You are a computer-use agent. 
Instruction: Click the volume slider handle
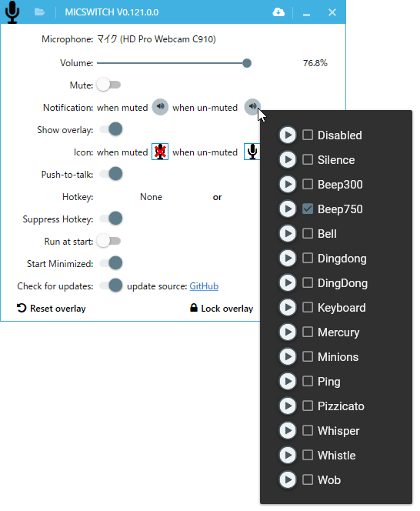[x=247, y=63]
